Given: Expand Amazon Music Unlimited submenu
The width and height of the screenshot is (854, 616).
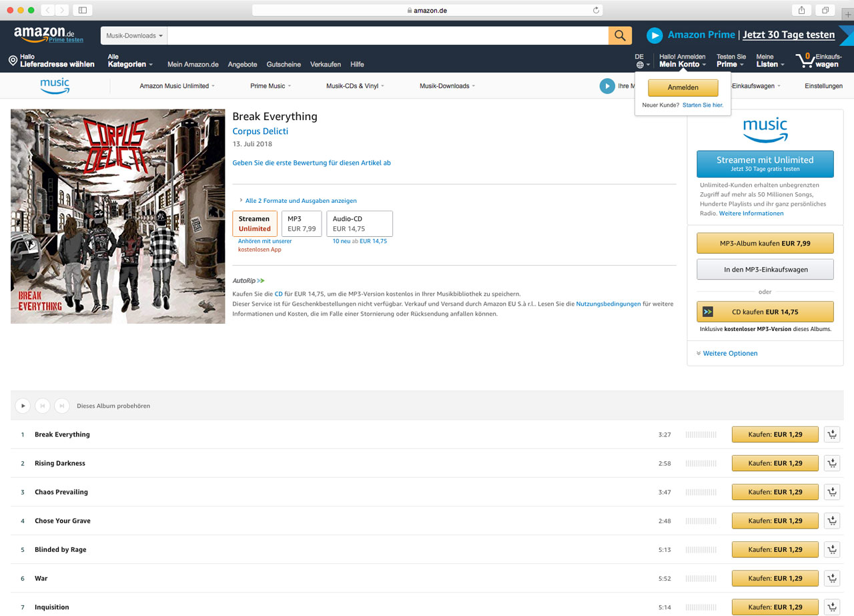Looking at the screenshot, I should (x=177, y=85).
